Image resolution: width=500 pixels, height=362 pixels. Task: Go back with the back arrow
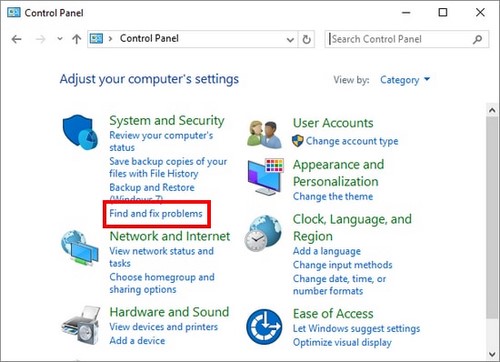[x=16, y=39]
